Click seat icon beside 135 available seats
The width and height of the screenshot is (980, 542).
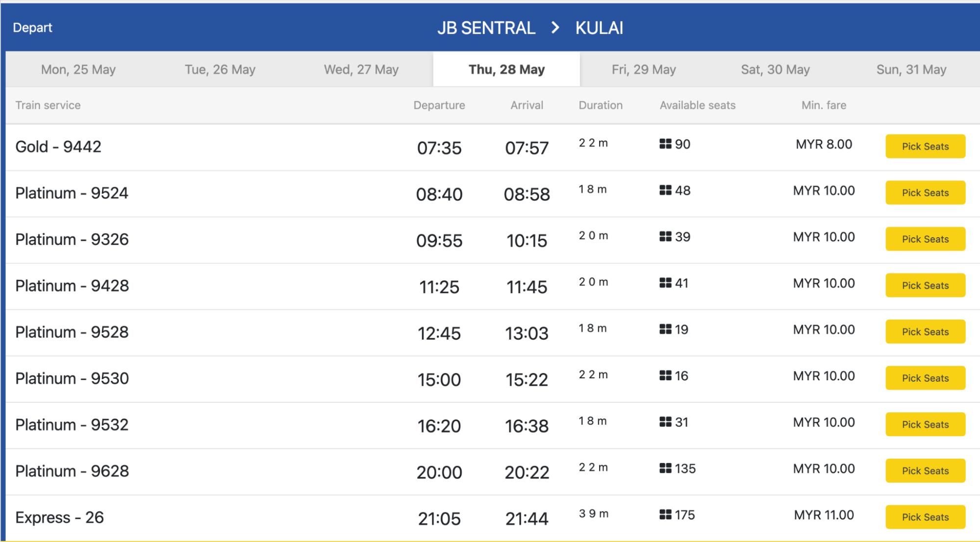point(665,468)
